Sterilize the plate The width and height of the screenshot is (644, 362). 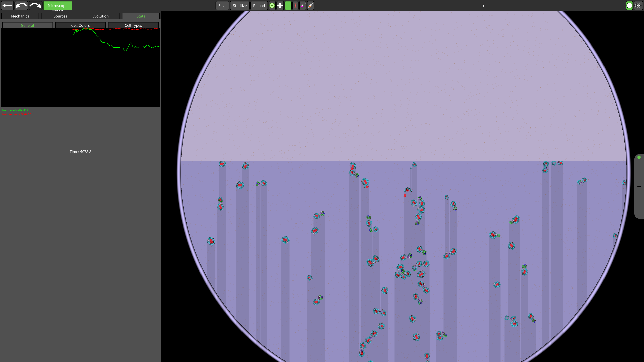point(240,5)
